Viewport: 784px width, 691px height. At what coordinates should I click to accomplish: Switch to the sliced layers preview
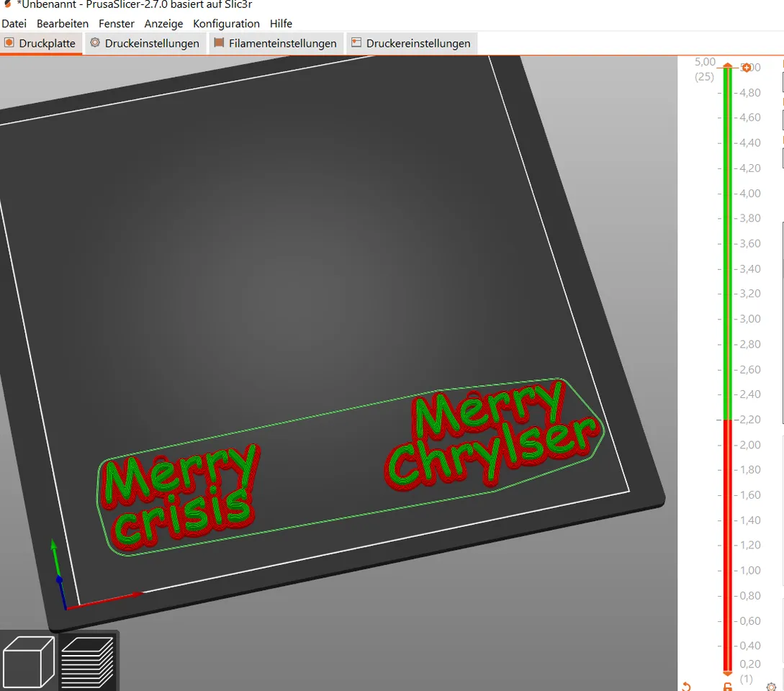pos(88,662)
